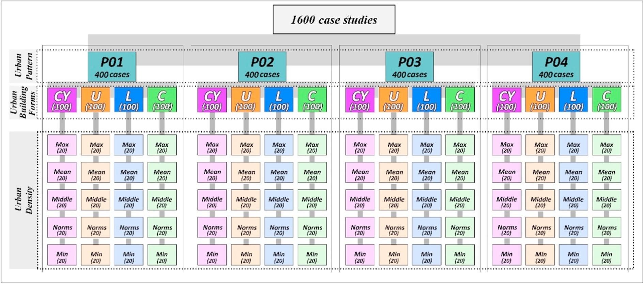Viewport: 644px width, 284px height.
Task: Click the magenta CY (100) box under P03
Action: tap(360, 100)
